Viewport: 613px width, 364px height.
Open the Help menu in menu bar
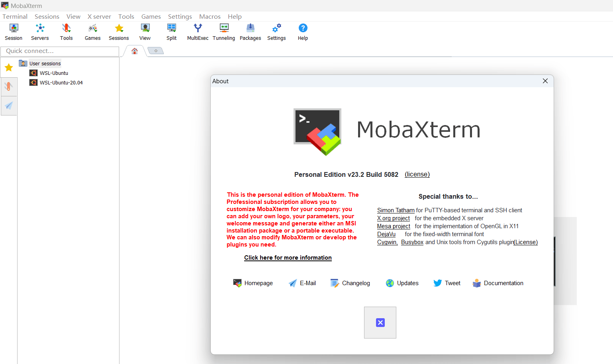[235, 16]
